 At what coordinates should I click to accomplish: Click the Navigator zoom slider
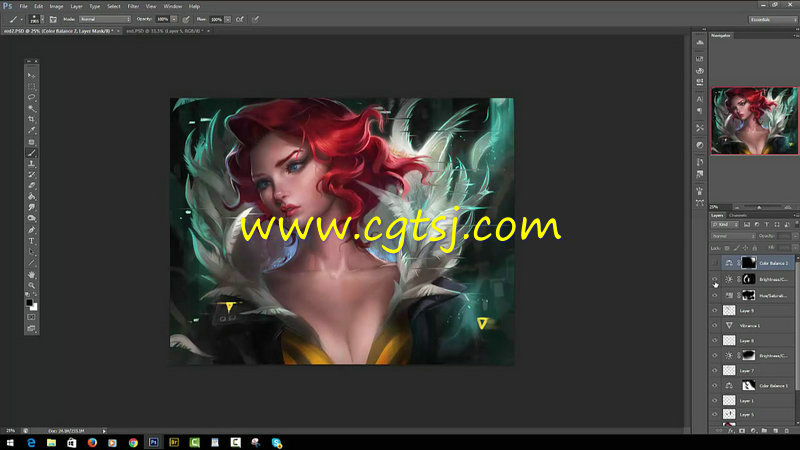(759, 207)
